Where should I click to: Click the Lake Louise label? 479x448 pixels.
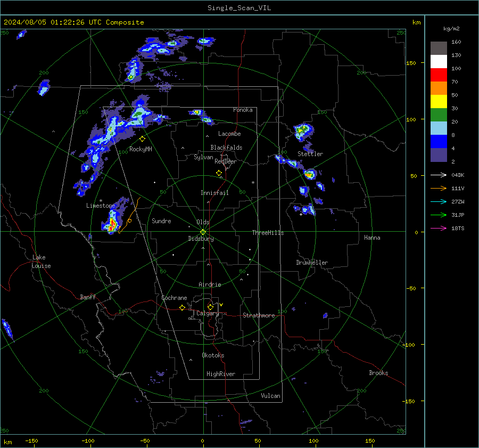coord(41,262)
